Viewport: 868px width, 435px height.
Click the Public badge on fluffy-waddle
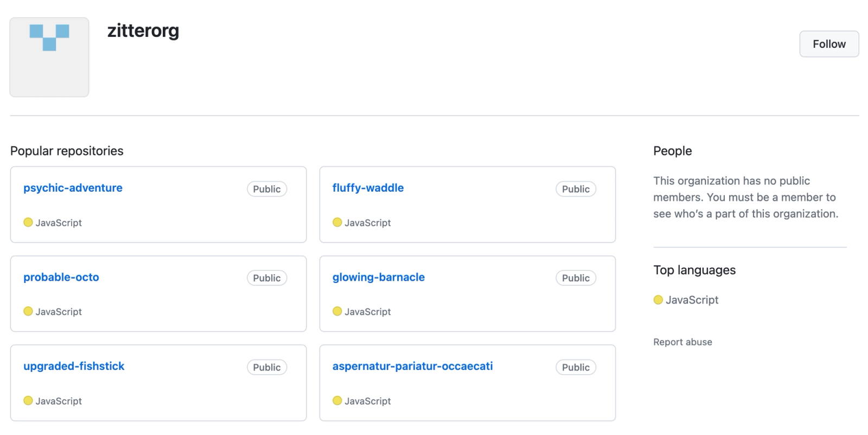pos(576,189)
